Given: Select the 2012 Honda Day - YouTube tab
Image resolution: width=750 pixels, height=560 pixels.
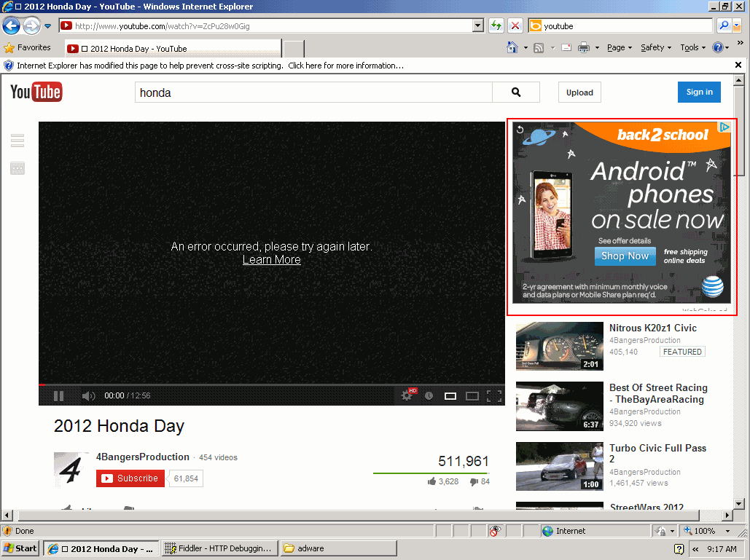Looking at the screenshot, I should click(x=173, y=49).
